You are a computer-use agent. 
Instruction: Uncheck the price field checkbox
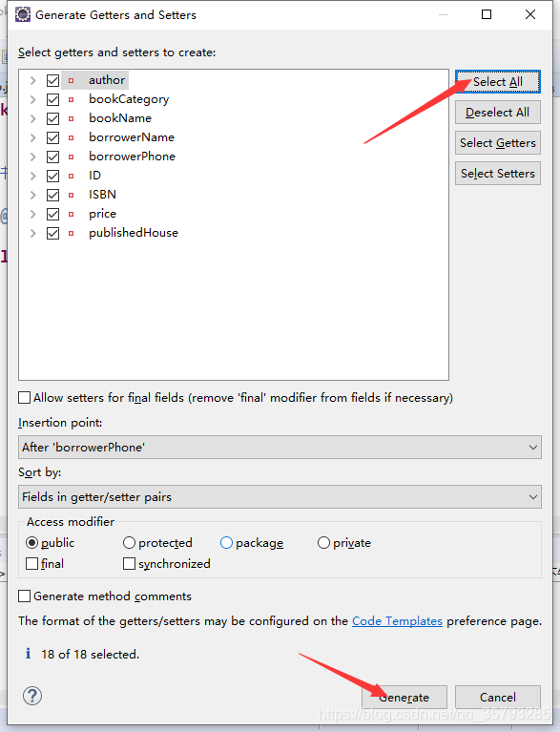[x=52, y=214]
